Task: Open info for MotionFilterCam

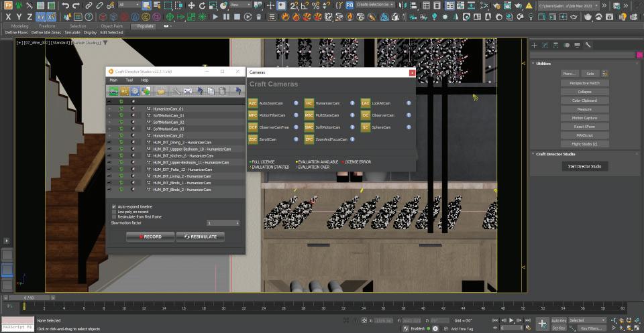Action: (x=296, y=115)
